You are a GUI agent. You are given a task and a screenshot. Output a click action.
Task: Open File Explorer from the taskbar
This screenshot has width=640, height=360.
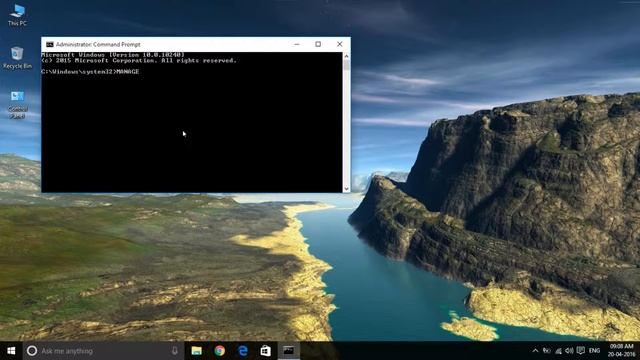(197, 351)
